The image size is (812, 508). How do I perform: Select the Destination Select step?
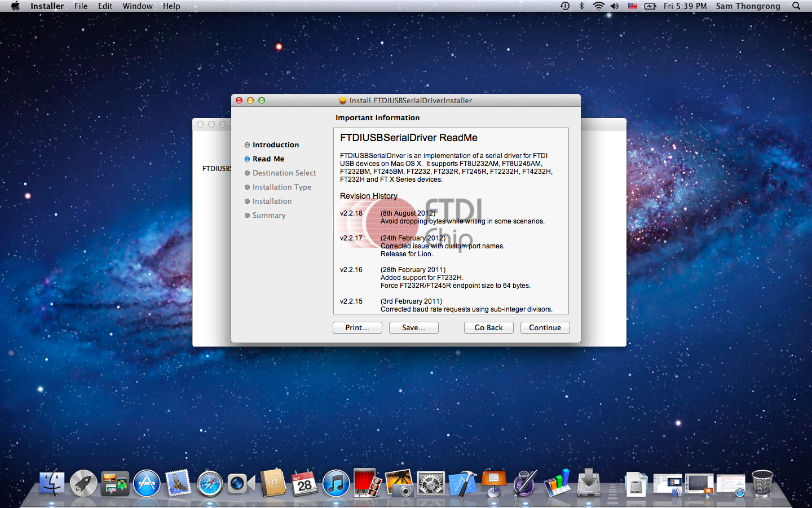280,173
